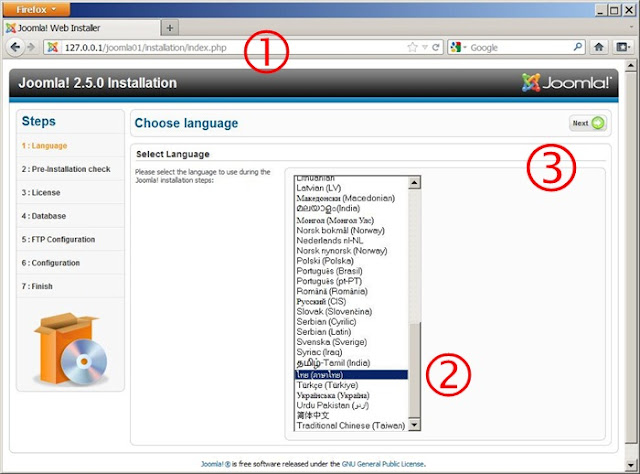
Task: Select Slovak (Slovenčina)
Action: [x=351, y=312]
